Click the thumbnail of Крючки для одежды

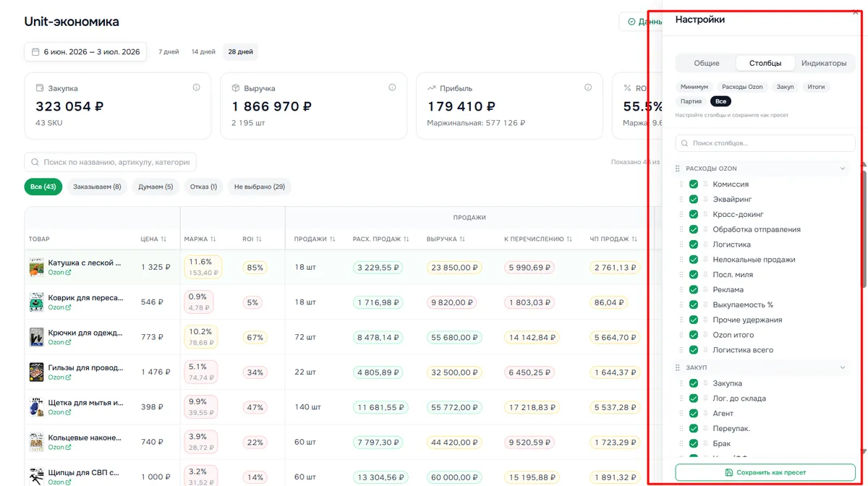point(36,337)
